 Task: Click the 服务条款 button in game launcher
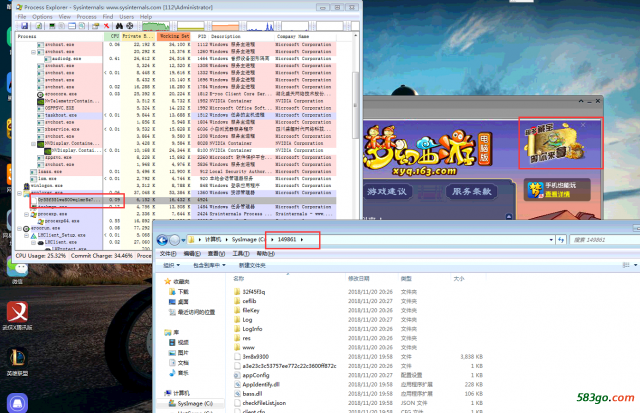(x=471, y=191)
